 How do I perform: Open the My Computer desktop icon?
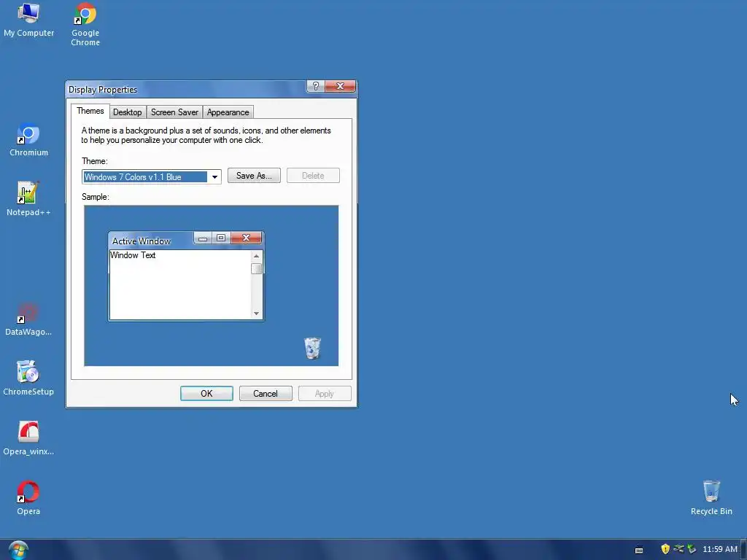(28, 20)
